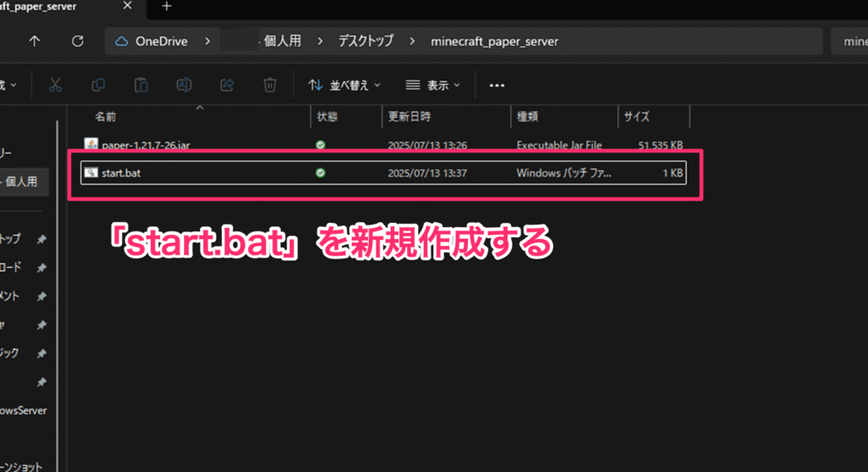The width and height of the screenshot is (868, 472).
Task: Click the pin icon beside ジック
Action: click(42, 353)
